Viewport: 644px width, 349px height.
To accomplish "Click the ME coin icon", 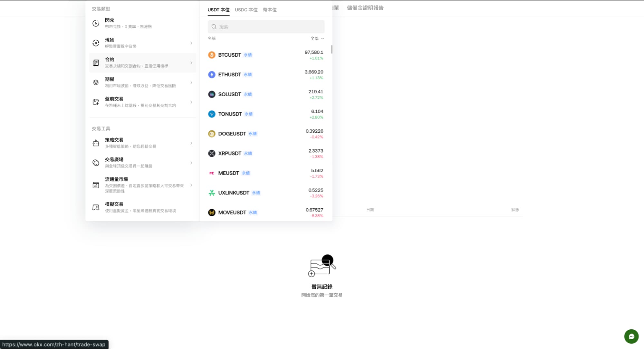I will (x=212, y=173).
